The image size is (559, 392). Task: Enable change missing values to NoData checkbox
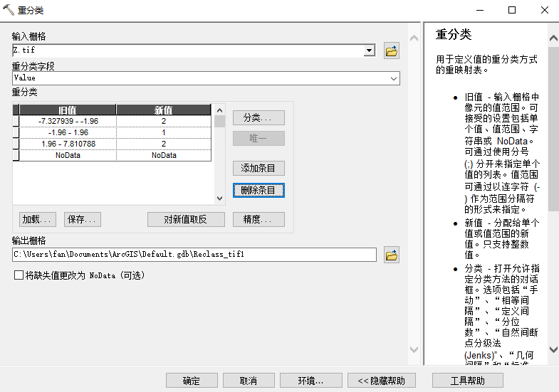point(19,275)
